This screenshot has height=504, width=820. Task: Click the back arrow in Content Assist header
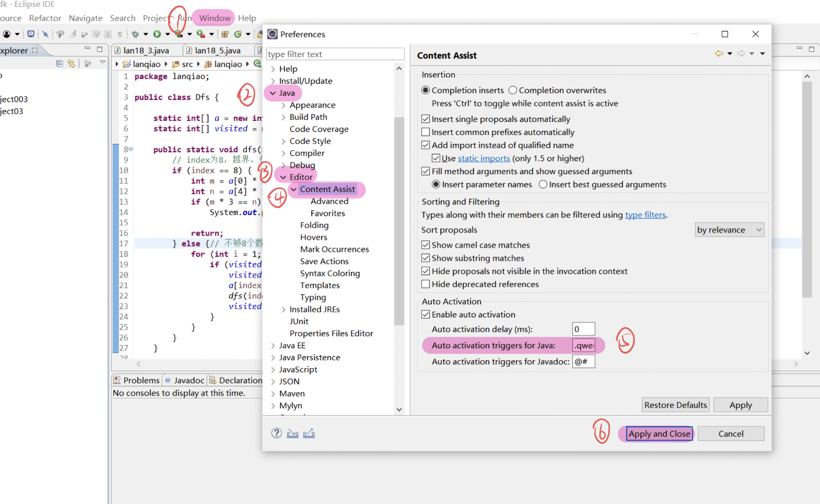click(x=719, y=54)
